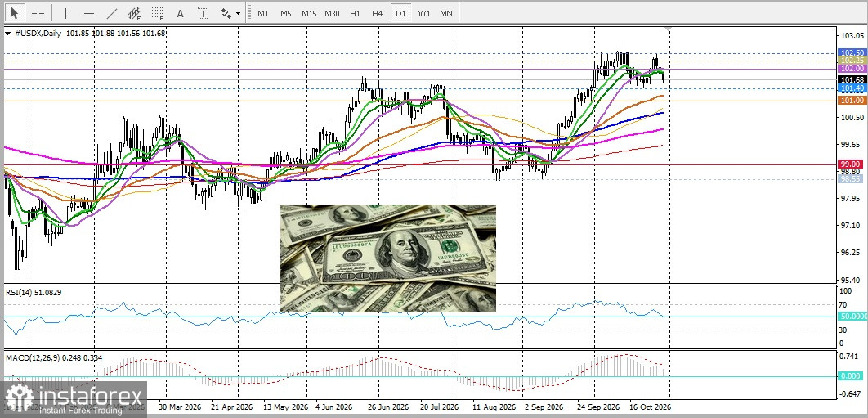Choose the Fibonacci retracement tool
Viewport: 868px width, 418px height.
[x=157, y=13]
